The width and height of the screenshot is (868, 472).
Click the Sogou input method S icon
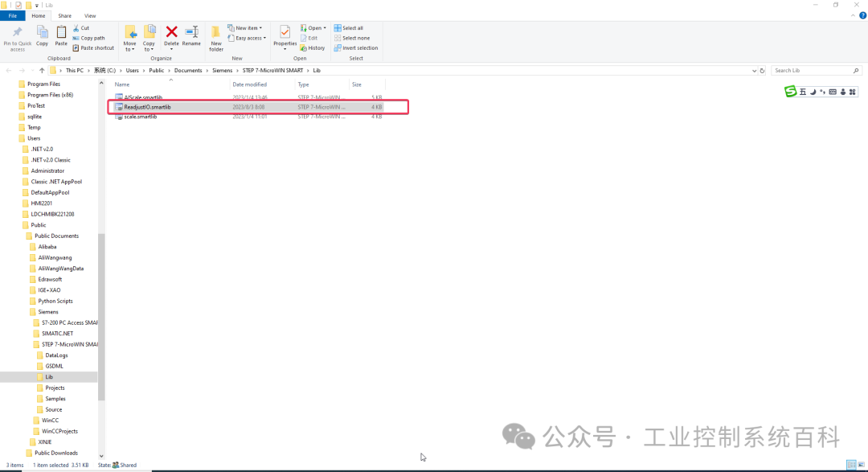pyautogui.click(x=791, y=92)
